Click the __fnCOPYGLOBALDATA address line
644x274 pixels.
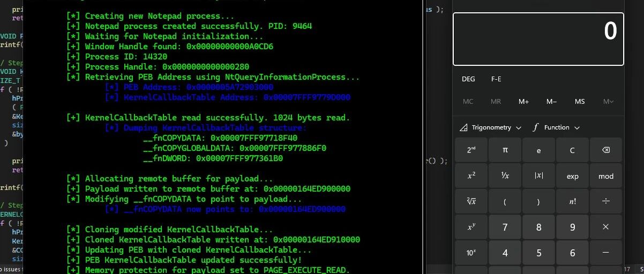pos(235,148)
